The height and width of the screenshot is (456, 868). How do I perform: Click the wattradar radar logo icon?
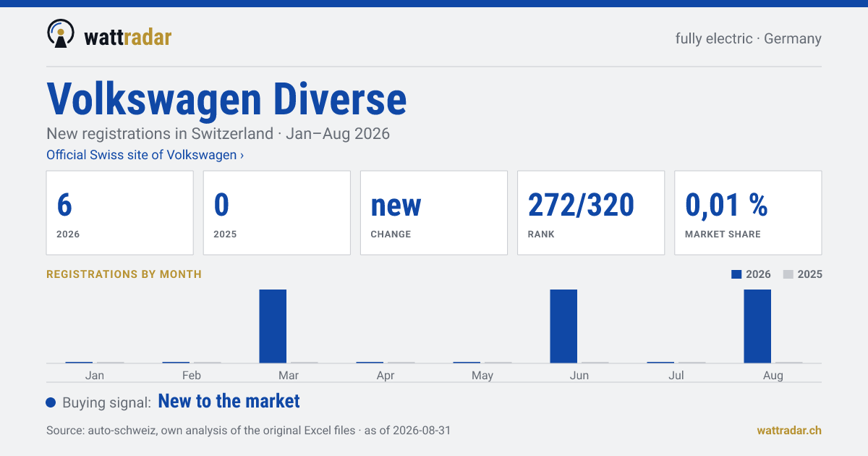click(60, 34)
